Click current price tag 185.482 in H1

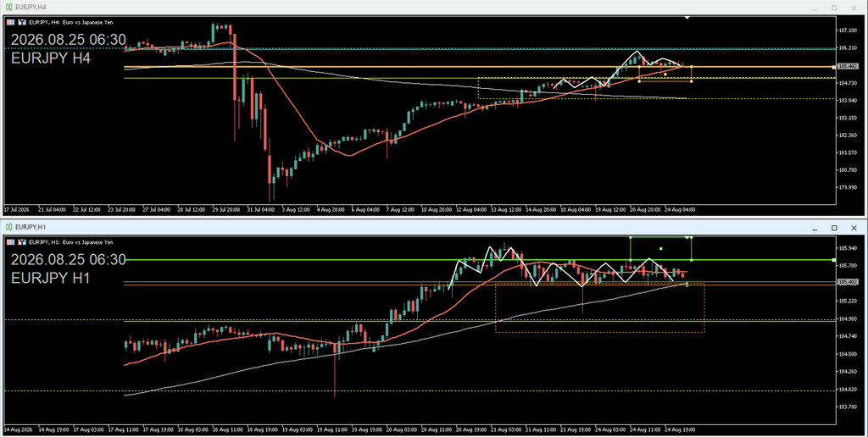pos(847,282)
